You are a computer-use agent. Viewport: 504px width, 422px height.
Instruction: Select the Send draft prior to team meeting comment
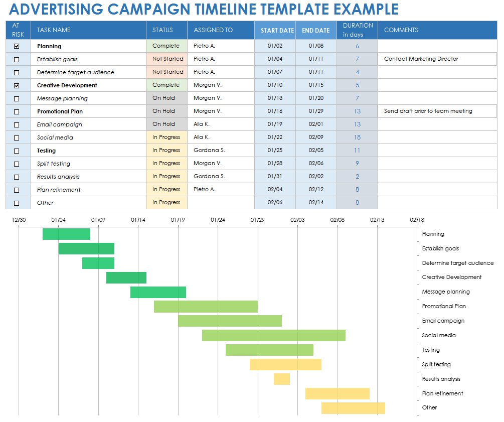coord(428,111)
